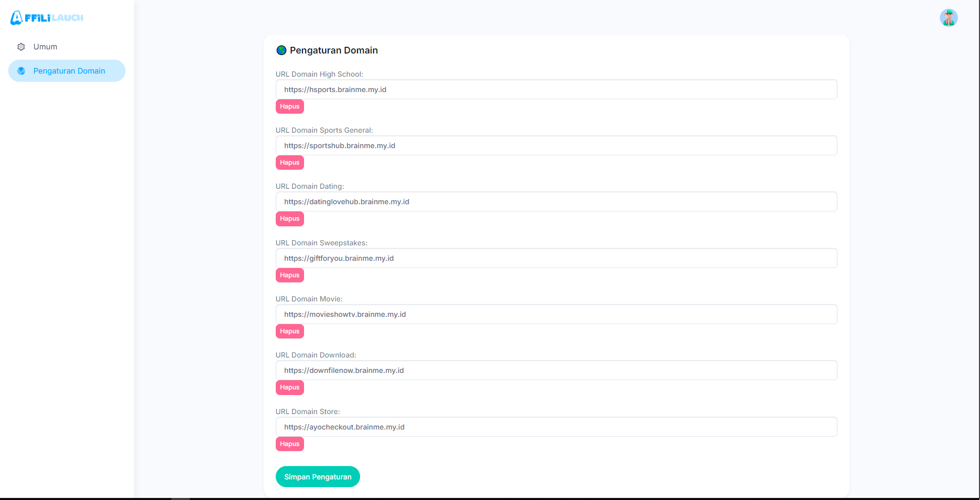
Task: Select Pengaturan Domain in sidebar
Action: coord(69,71)
